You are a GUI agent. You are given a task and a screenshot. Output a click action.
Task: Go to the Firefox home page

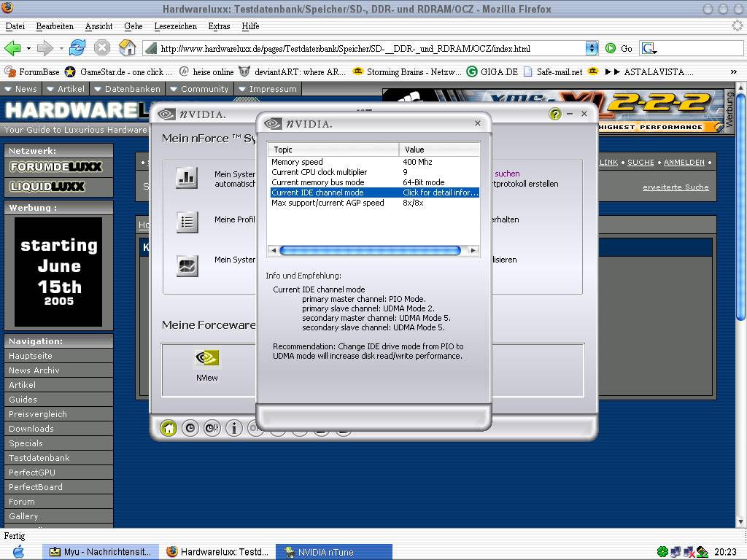127,47
